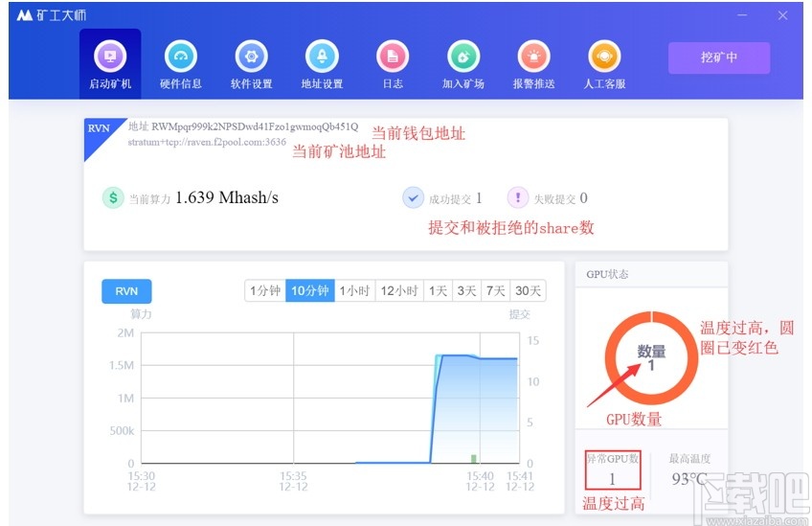Click the 最高温度 93℃ reading
Screen dimensions: 812x526
689,478
